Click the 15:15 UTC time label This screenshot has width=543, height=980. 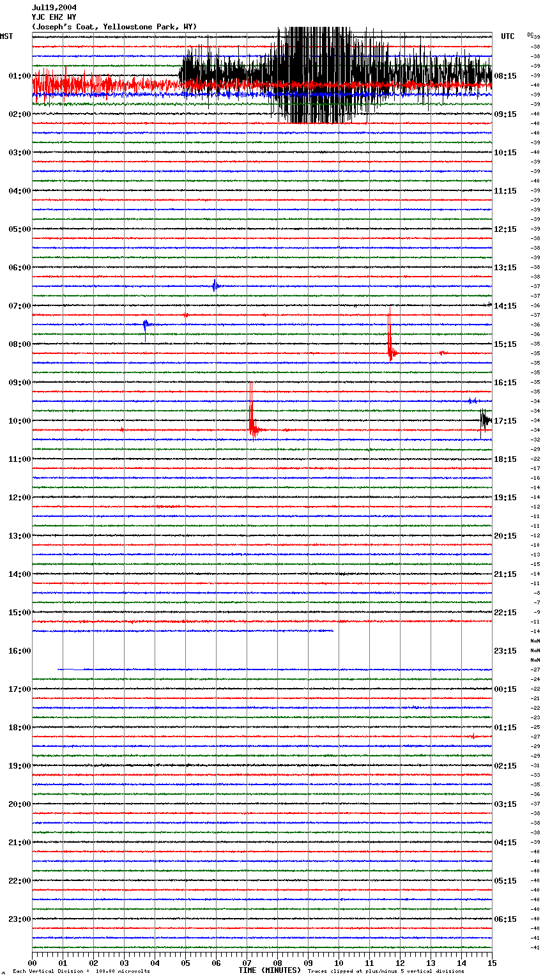click(505, 344)
